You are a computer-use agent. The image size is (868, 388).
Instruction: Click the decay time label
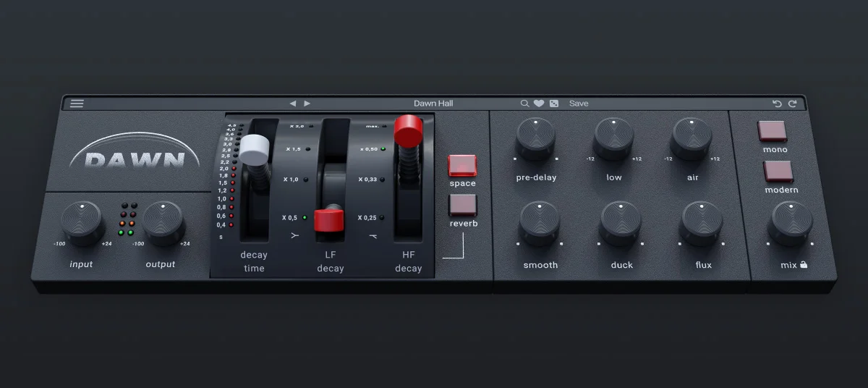pyautogui.click(x=254, y=261)
